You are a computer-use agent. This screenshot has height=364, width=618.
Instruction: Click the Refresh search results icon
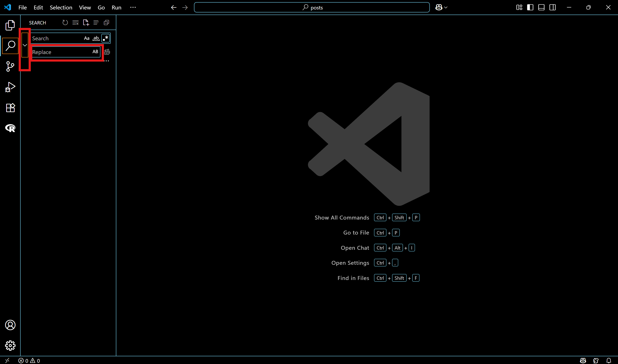(65, 23)
